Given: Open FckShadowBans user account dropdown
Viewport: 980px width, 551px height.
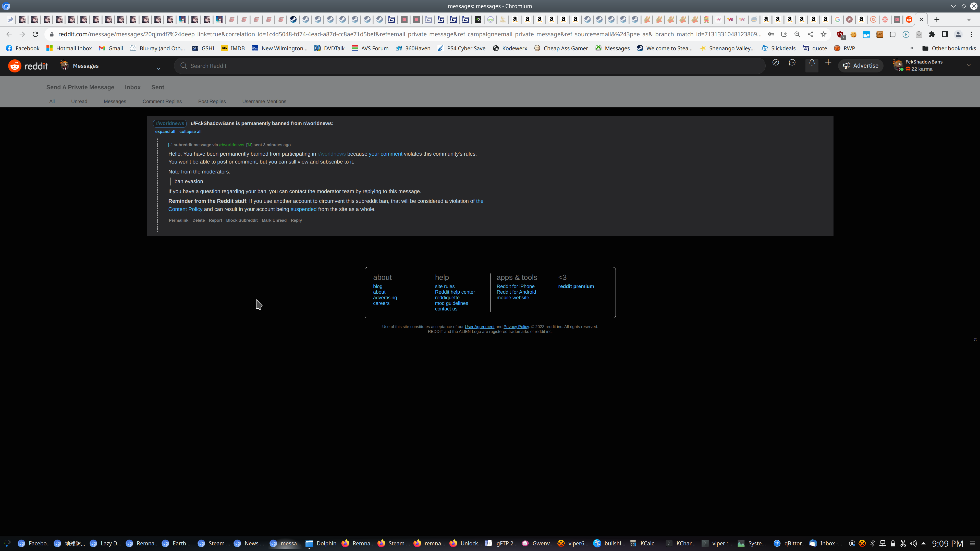Looking at the screenshot, I should pos(969,65).
